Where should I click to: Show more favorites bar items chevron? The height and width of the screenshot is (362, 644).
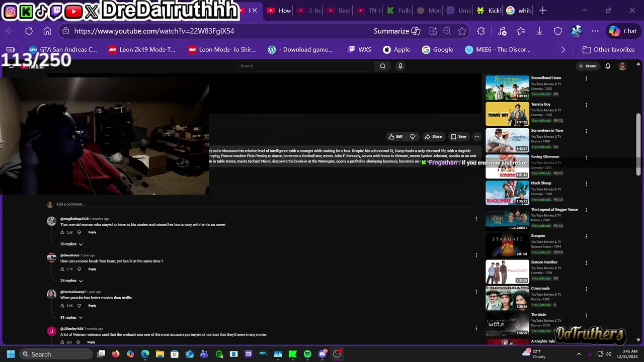point(563,50)
